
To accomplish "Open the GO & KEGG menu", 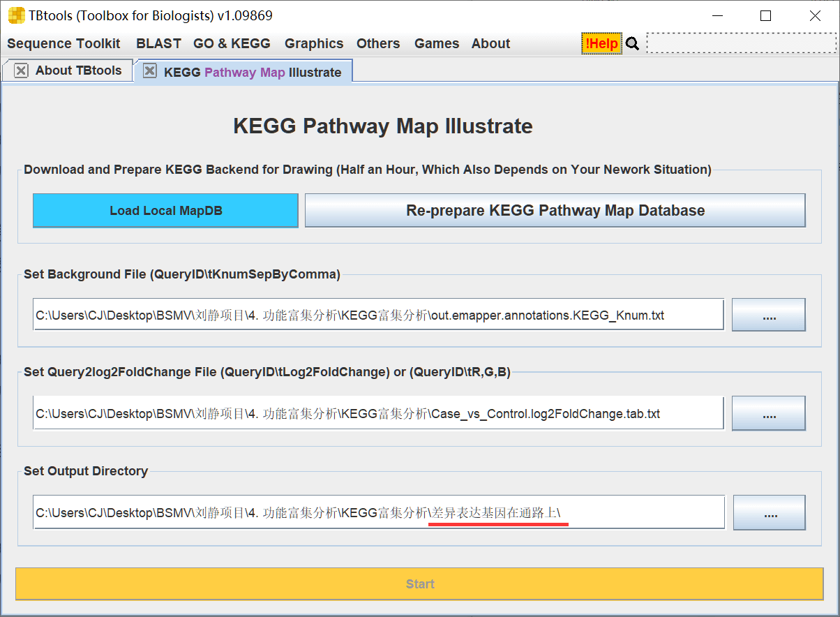I will click(232, 43).
